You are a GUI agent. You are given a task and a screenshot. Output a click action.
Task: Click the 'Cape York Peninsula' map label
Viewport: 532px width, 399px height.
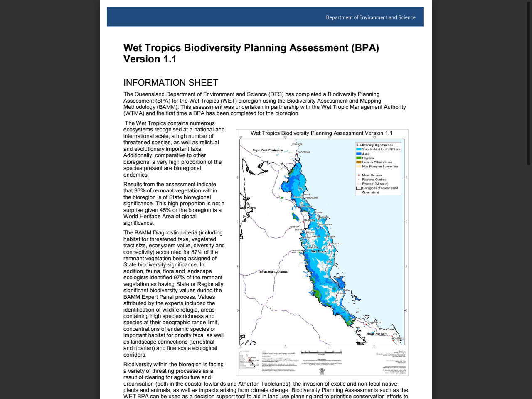coord(268,150)
